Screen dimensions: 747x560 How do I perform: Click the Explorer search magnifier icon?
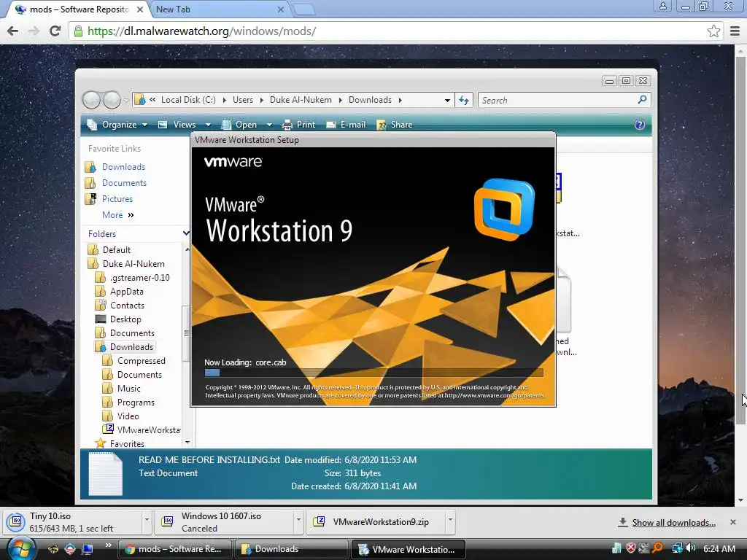[x=642, y=99]
